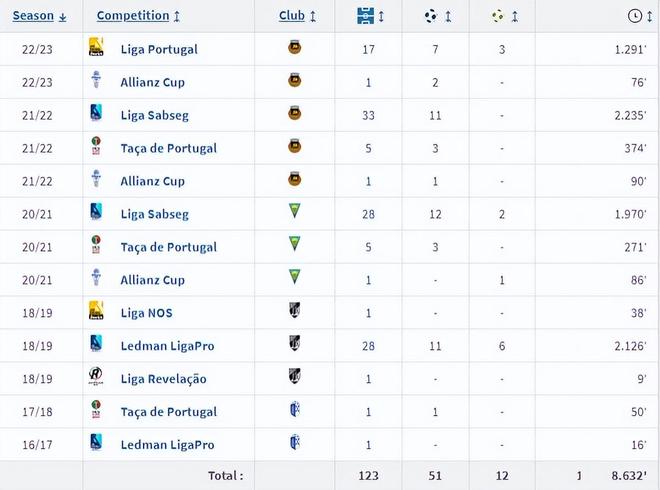Sort by the minutes played clock icon
Image resolution: width=660 pixels, height=490 pixels.
[x=636, y=16]
